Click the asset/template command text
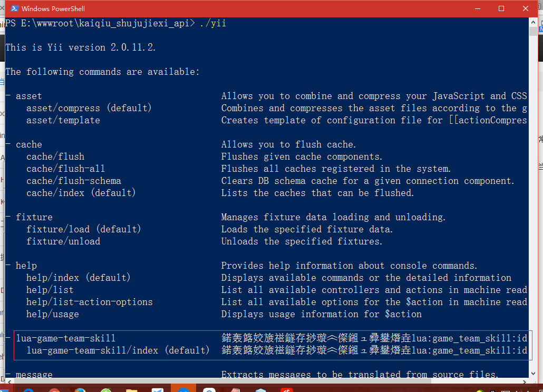The width and height of the screenshot is (543, 392). [63, 120]
